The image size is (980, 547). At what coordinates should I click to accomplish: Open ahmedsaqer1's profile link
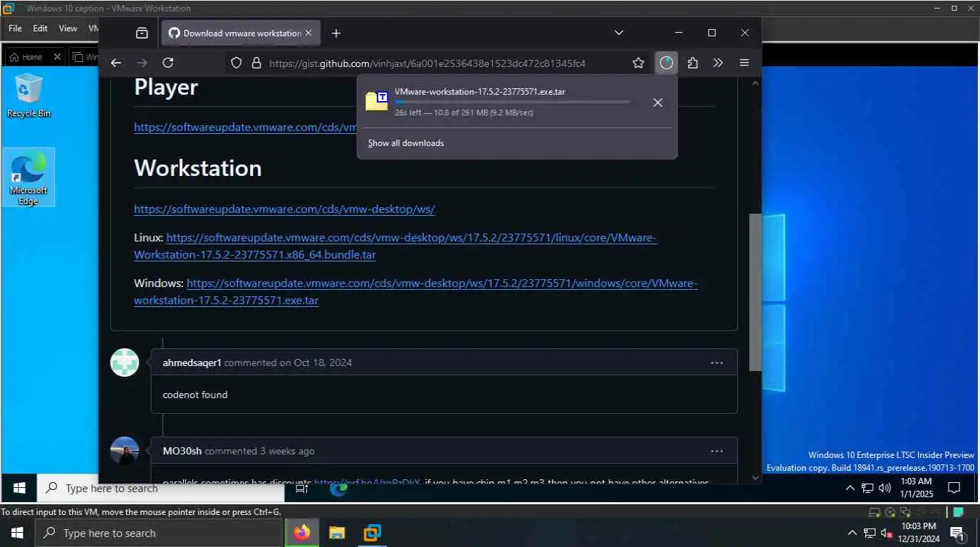click(192, 363)
